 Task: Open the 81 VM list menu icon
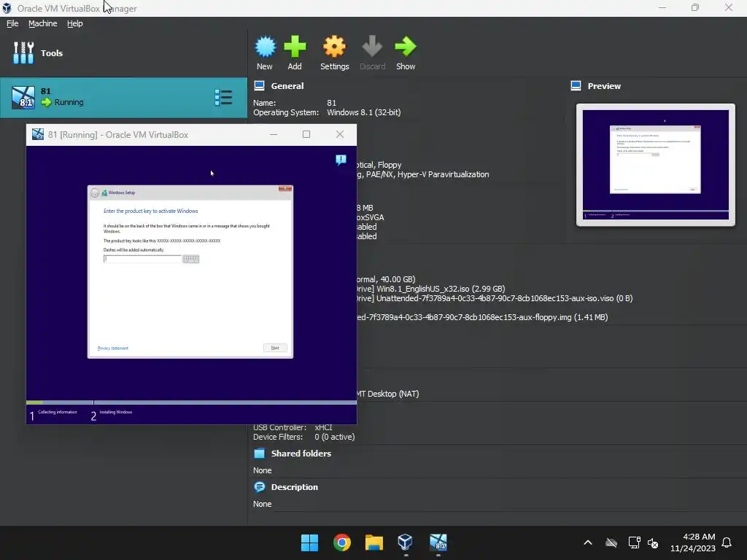[223, 98]
